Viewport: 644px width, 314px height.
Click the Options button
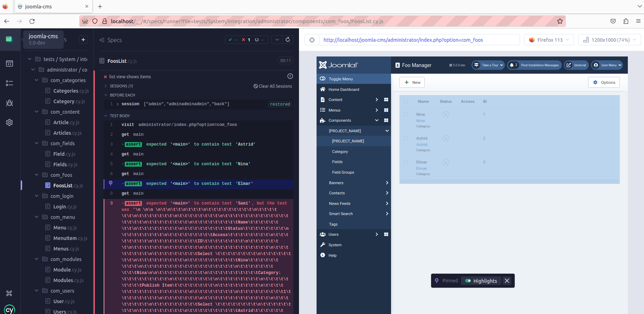pos(604,82)
